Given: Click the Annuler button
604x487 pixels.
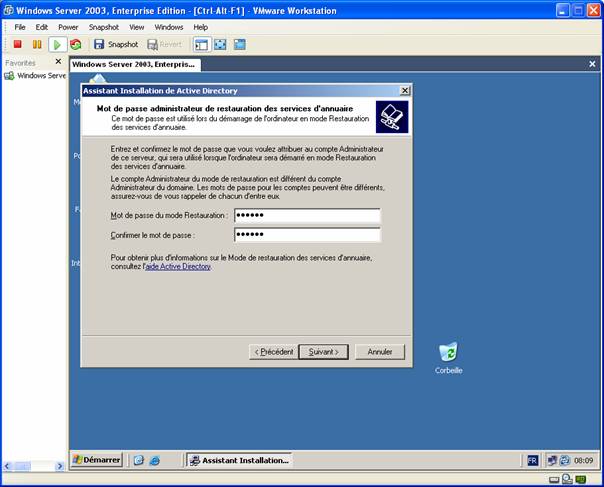Looking at the screenshot, I should 380,352.
